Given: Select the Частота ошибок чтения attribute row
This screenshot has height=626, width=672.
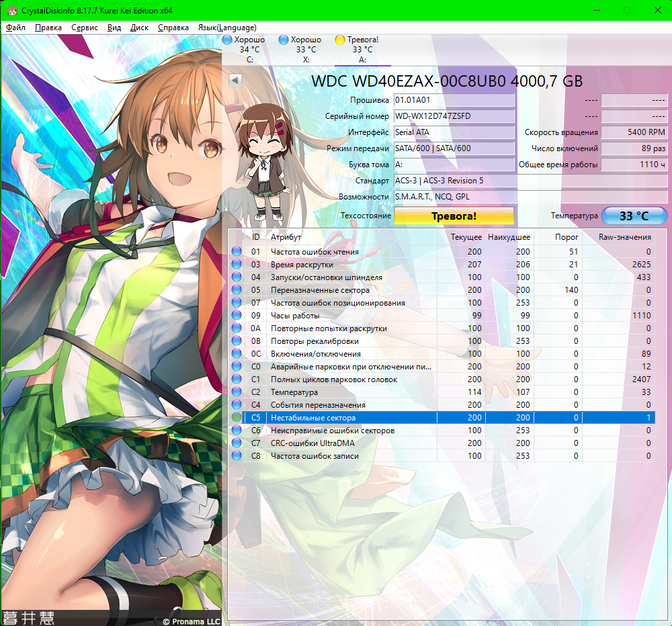Looking at the screenshot, I should click(x=442, y=251).
